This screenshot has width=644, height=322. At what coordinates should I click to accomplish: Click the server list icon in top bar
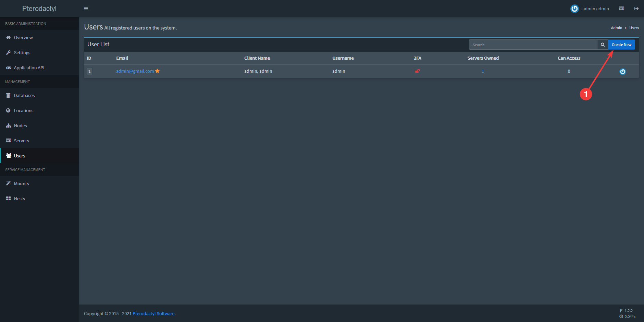click(622, 9)
